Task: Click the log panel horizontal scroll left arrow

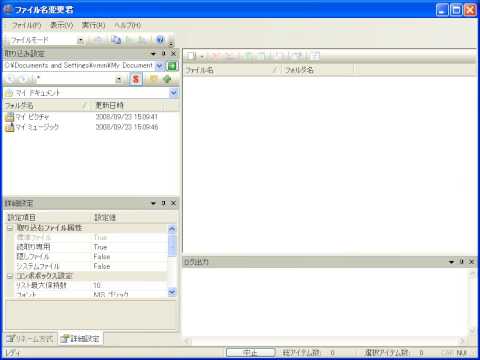Action: 187,341
